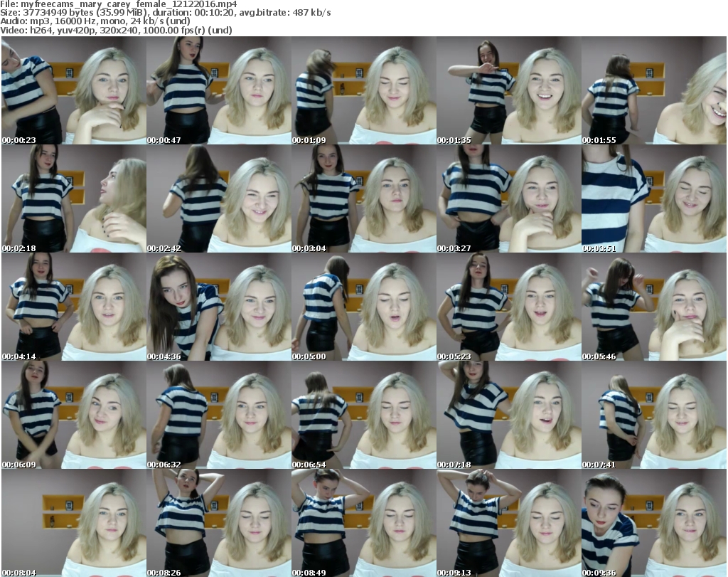
Task: Pick the 00:04:14 contact sheet frame
Action: pyautogui.click(x=74, y=307)
